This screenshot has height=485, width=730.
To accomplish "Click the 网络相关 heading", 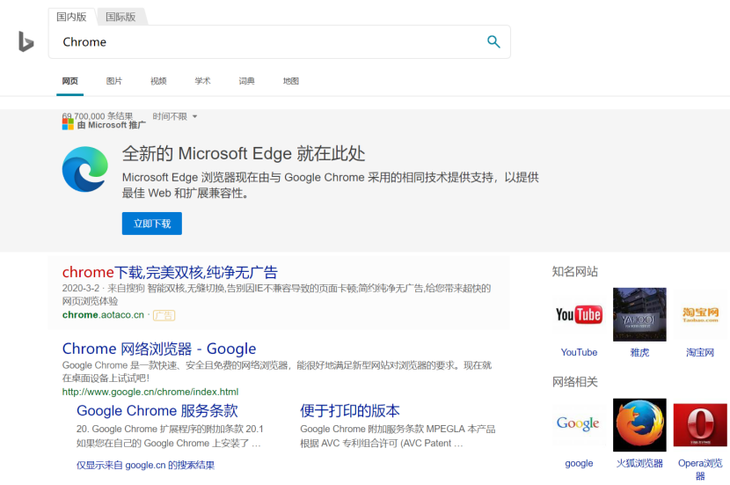I will (575, 382).
